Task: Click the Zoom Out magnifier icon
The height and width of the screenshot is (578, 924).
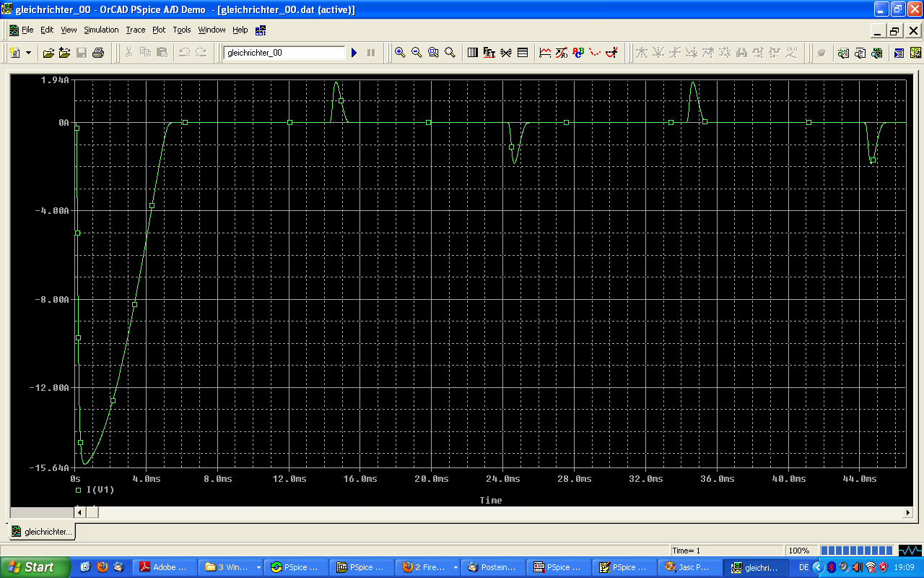Action: [x=417, y=53]
